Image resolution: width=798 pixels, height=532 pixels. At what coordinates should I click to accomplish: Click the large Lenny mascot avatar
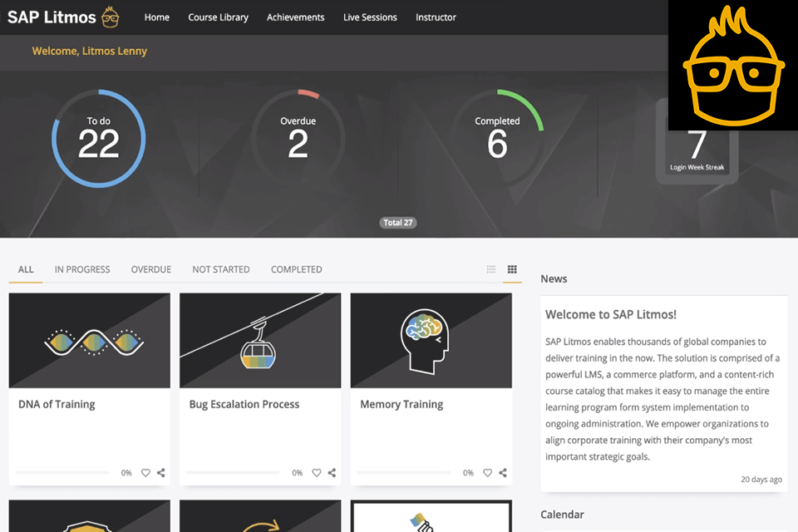click(733, 65)
